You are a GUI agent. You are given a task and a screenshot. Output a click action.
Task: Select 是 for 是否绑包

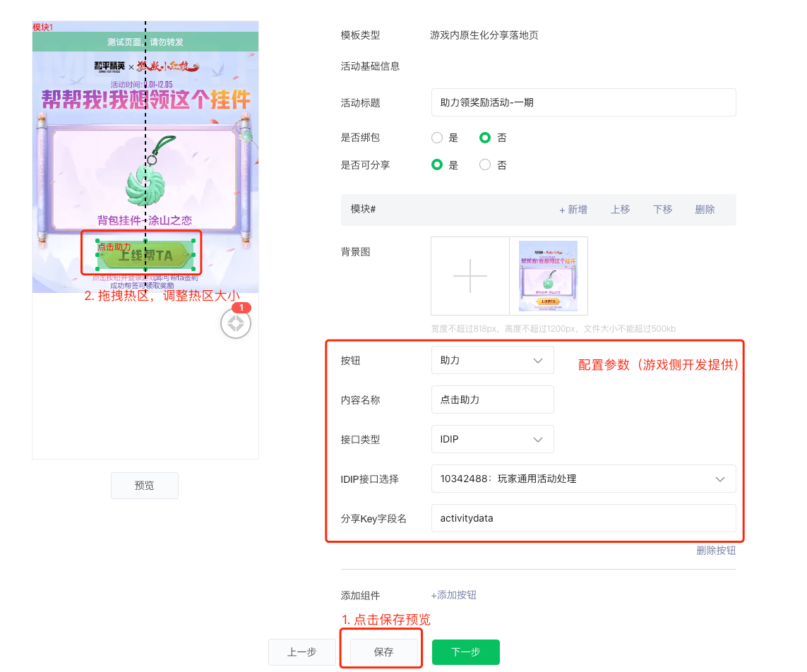click(437, 138)
